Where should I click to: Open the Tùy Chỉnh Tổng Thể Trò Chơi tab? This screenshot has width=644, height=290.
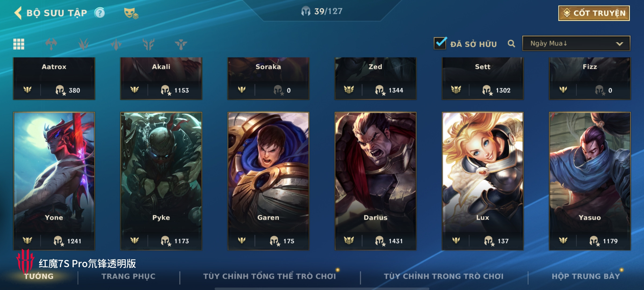click(x=269, y=276)
